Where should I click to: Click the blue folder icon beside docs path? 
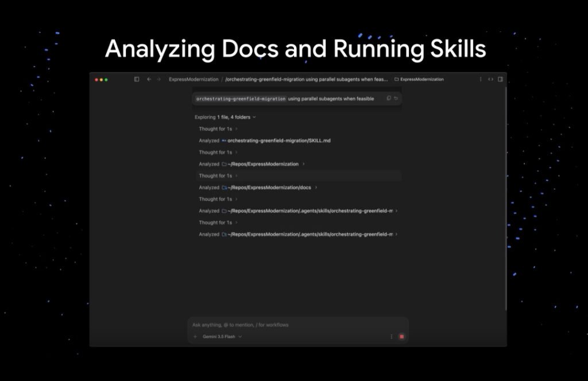pos(225,187)
